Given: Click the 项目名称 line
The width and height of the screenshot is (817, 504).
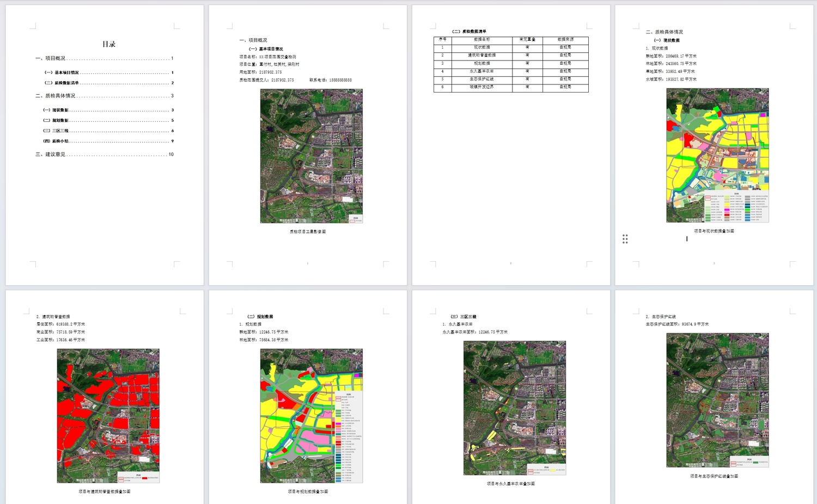Looking at the screenshot, I should [267, 57].
